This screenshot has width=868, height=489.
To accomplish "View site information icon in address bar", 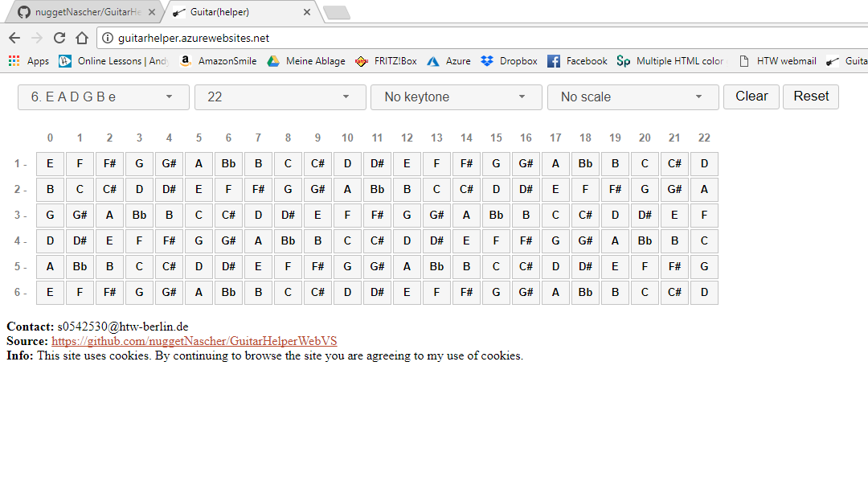I will 108,38.
